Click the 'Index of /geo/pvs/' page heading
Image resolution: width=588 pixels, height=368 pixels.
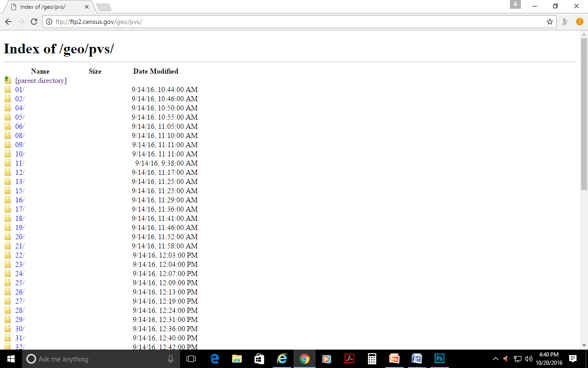[59, 49]
